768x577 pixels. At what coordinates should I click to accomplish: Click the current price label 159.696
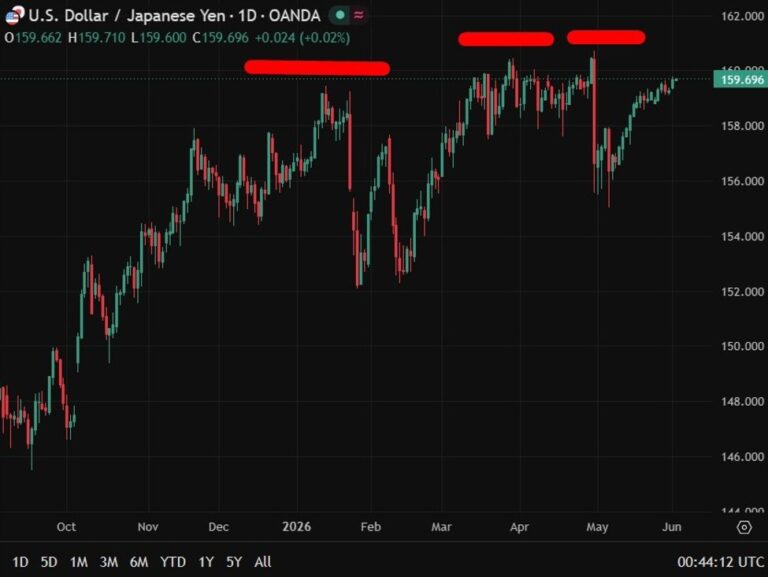[x=741, y=80]
